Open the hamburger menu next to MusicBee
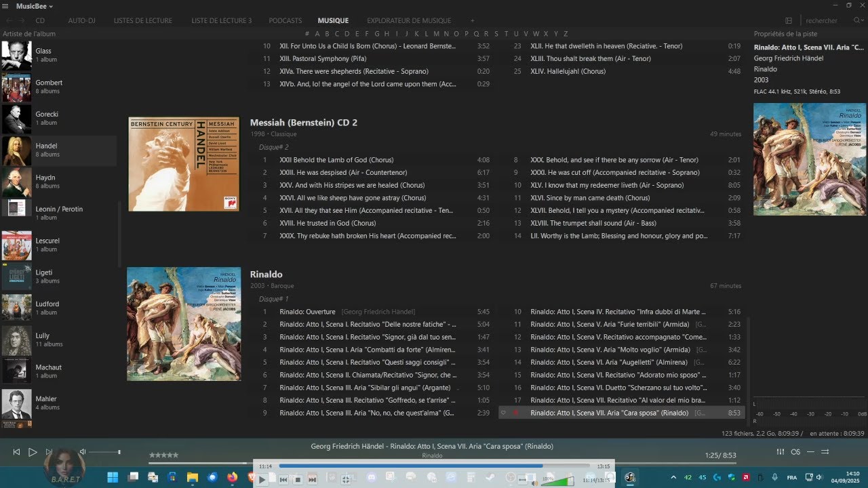The height and width of the screenshot is (488, 868). pyautogui.click(x=6, y=6)
